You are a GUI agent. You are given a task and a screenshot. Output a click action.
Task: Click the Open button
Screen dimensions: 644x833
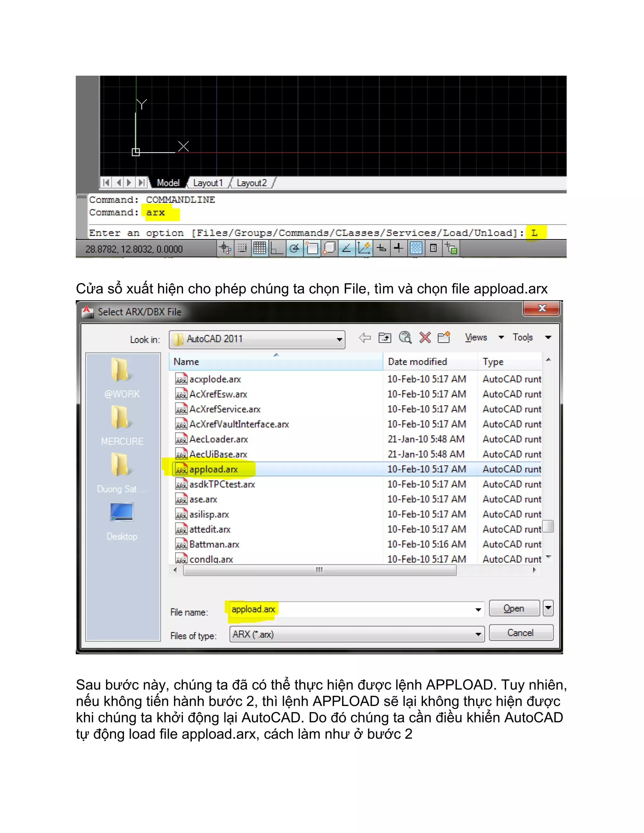[x=514, y=608]
